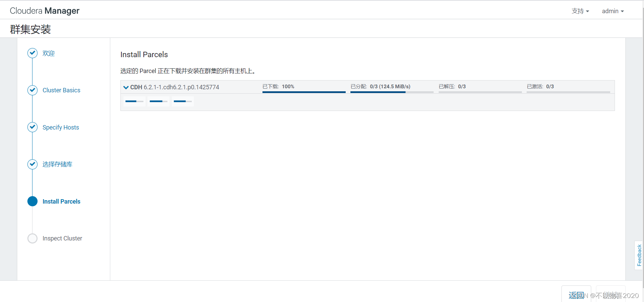
Task: Click the empty Inspect Cluster step circle
Action: pos(32,238)
